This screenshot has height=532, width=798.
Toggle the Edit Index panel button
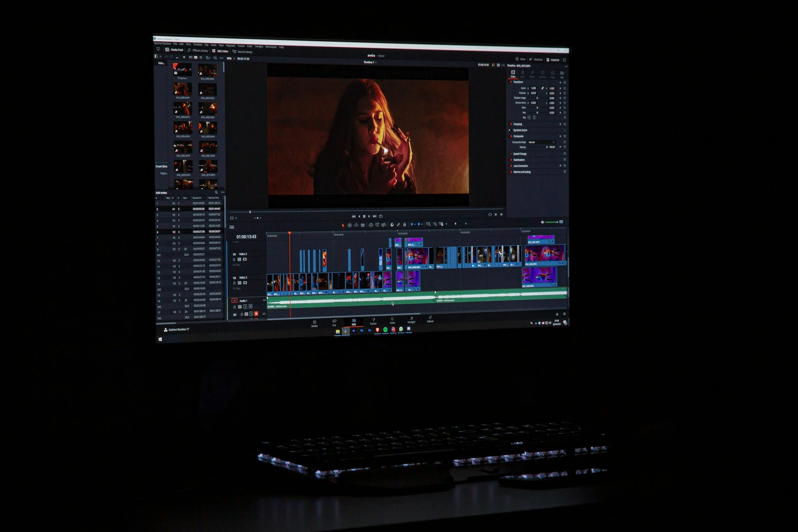tap(220, 51)
